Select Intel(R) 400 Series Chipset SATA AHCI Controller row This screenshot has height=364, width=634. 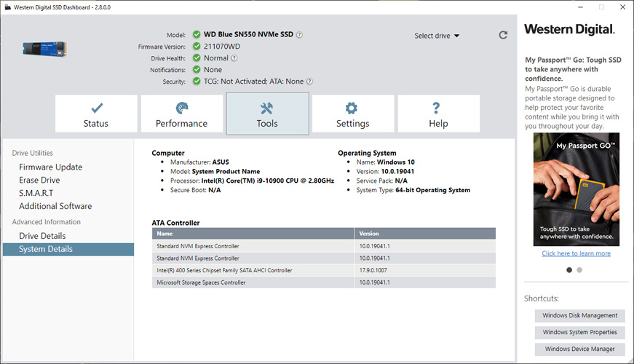pyautogui.click(x=324, y=270)
